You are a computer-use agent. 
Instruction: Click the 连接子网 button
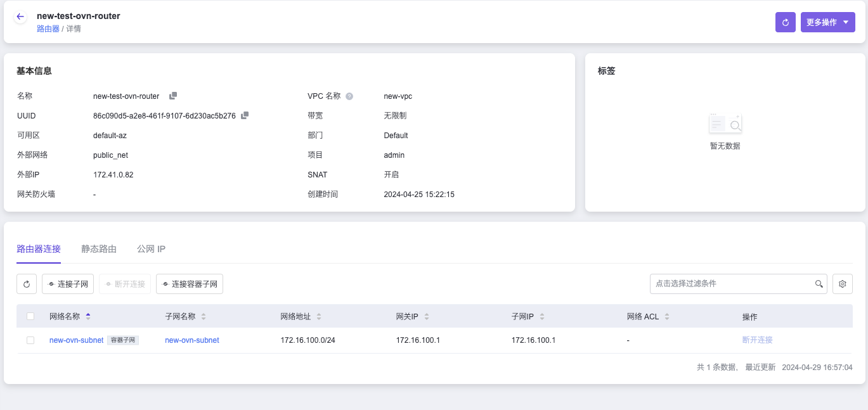(x=68, y=284)
